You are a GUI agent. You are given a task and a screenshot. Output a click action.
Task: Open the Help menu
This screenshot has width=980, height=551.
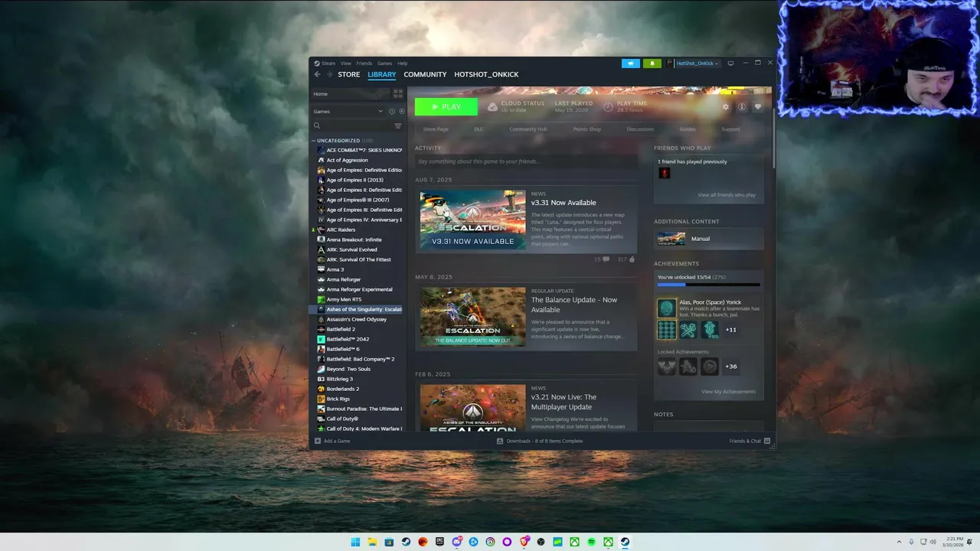coord(403,64)
